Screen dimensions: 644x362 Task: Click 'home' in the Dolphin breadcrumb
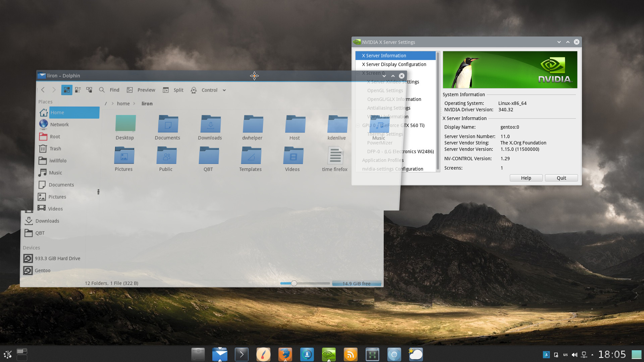[123, 104]
